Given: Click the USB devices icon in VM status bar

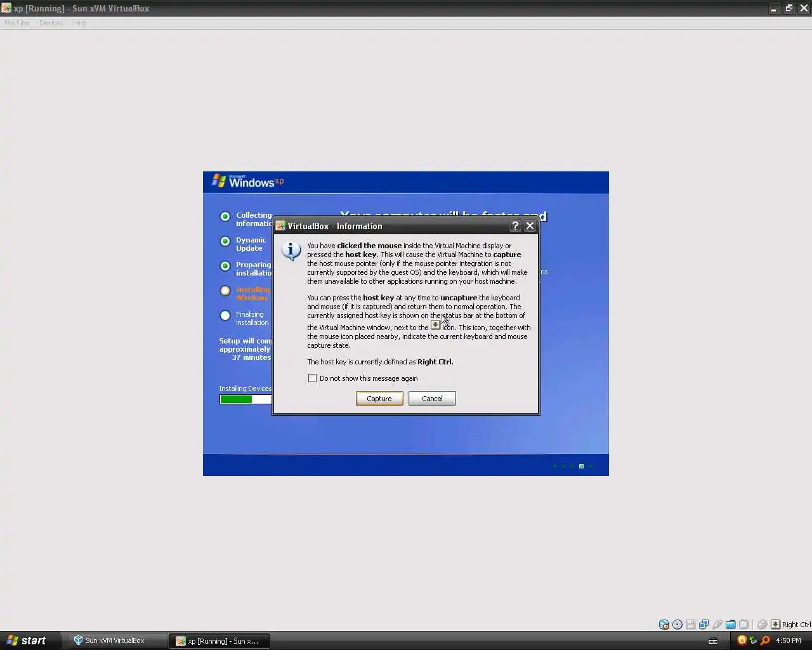Looking at the screenshot, I should point(717,625).
